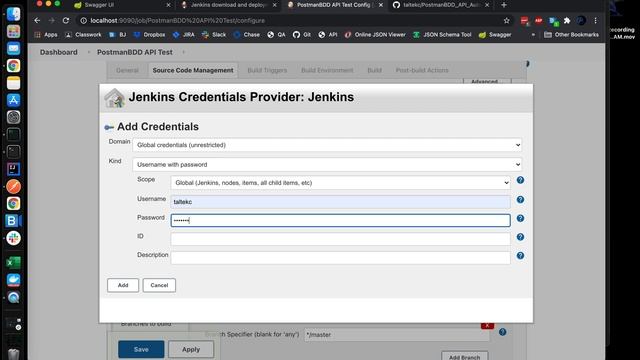Open the AdBlock extension icon
This screenshot has height=360, width=640.
pyautogui.click(x=539, y=20)
